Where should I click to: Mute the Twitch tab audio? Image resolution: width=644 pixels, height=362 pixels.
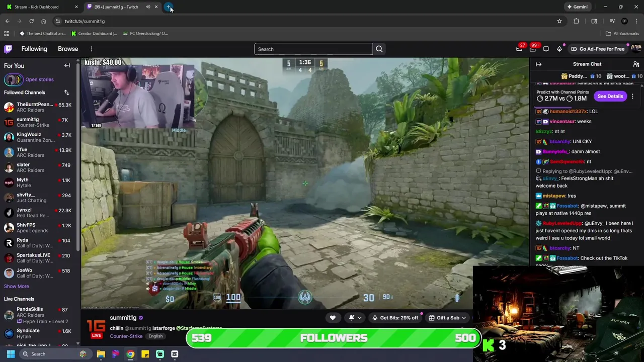pos(148,7)
